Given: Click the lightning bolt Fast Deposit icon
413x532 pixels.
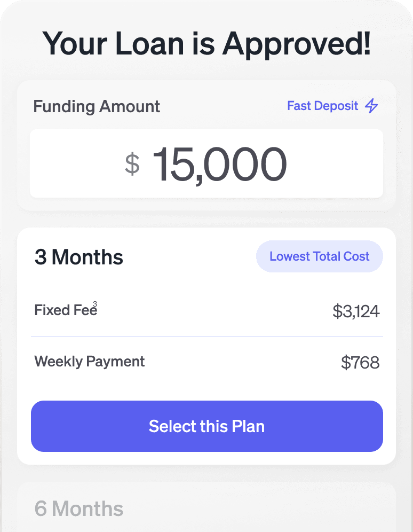Looking at the screenshot, I should [x=371, y=106].
